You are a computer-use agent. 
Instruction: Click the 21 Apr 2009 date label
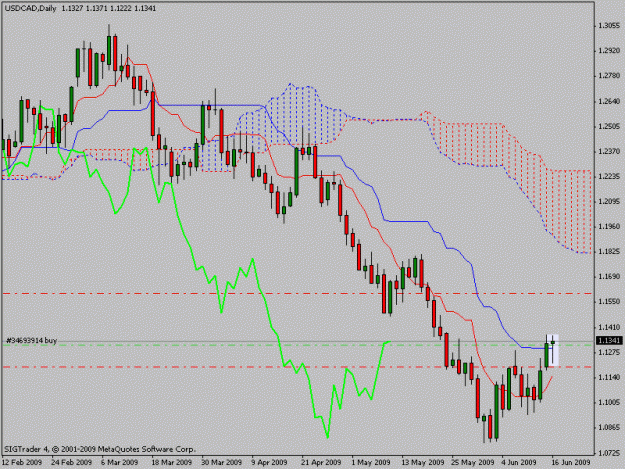point(321,462)
